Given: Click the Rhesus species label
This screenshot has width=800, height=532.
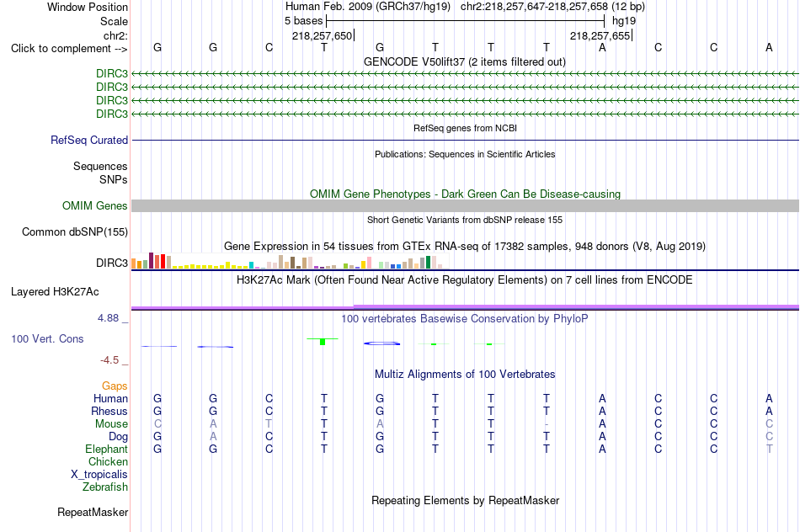Looking at the screenshot, I should coord(109,411).
